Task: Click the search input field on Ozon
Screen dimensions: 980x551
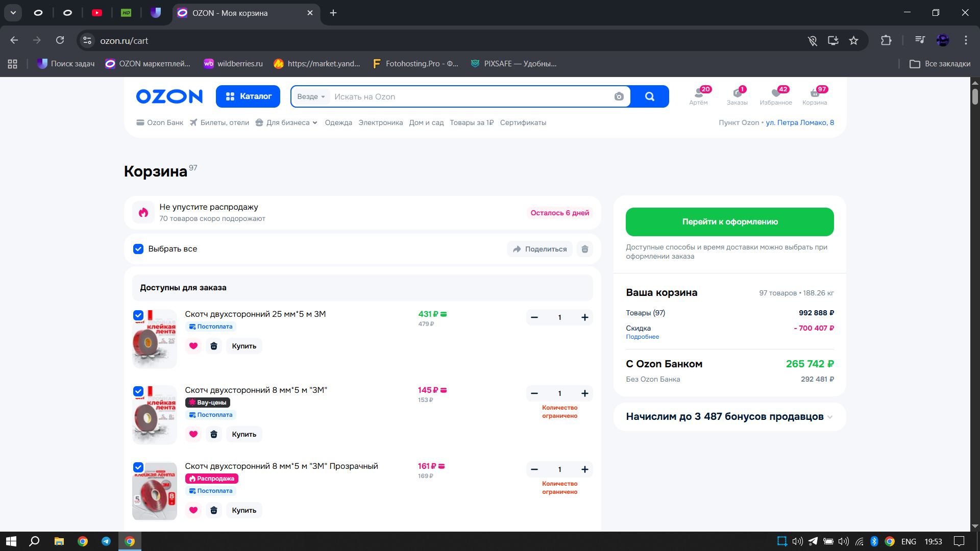Action: tap(470, 96)
